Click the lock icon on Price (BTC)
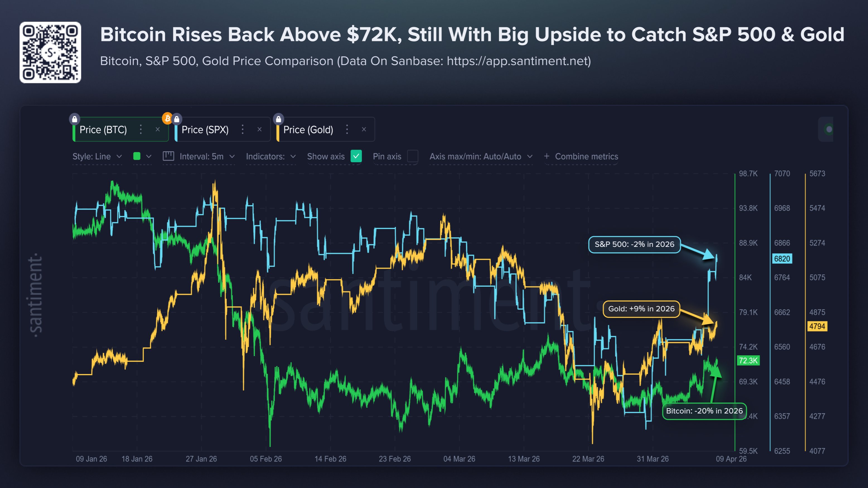 click(74, 119)
